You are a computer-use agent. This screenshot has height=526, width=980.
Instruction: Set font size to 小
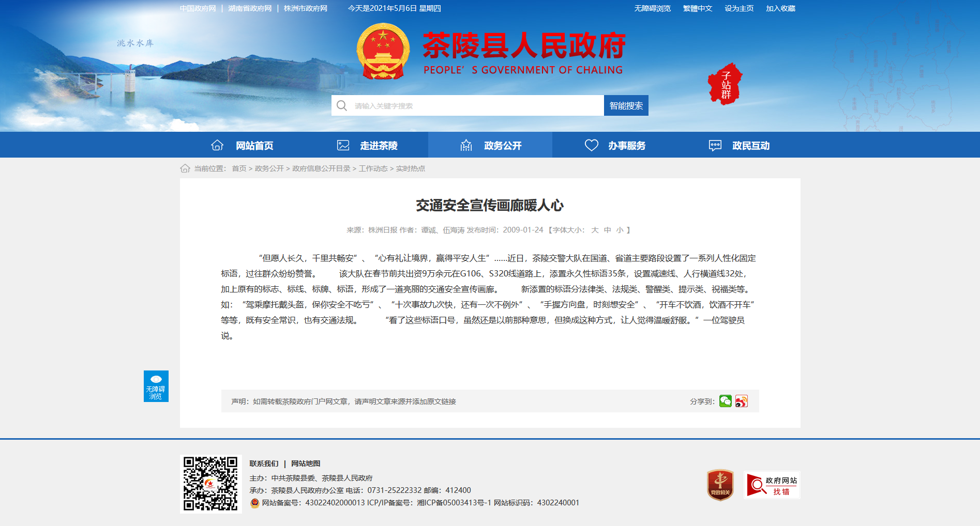620,230
